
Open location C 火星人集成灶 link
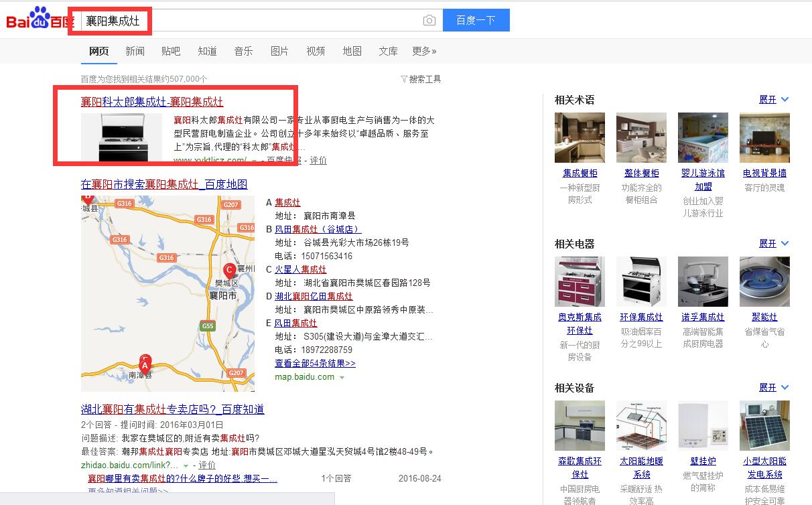pos(301,269)
